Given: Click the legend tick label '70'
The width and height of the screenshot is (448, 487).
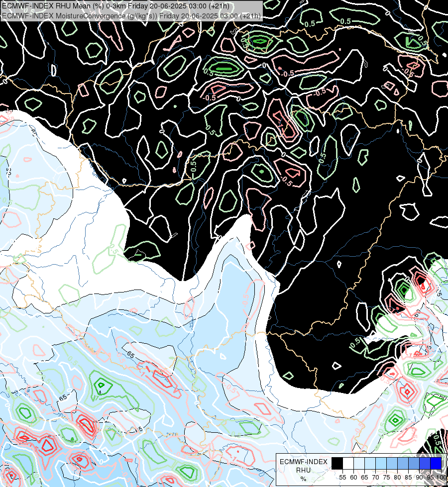Looking at the screenshot, I should (375, 478).
